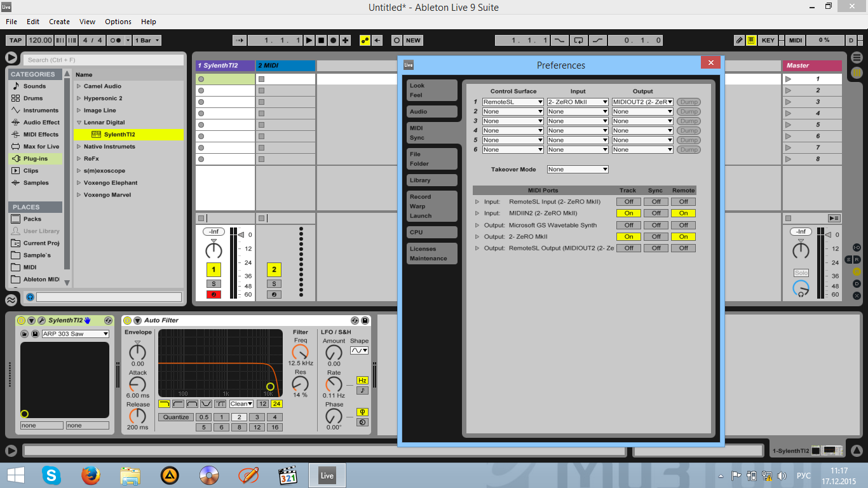Expand the RemoteSL Input port details
868x488 pixels.
[x=477, y=201]
